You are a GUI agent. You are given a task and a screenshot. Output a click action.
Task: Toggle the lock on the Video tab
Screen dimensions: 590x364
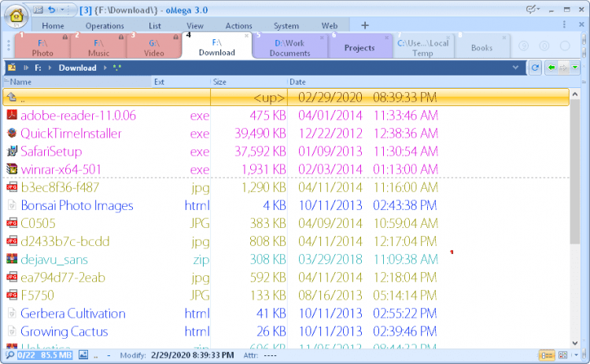(x=175, y=37)
